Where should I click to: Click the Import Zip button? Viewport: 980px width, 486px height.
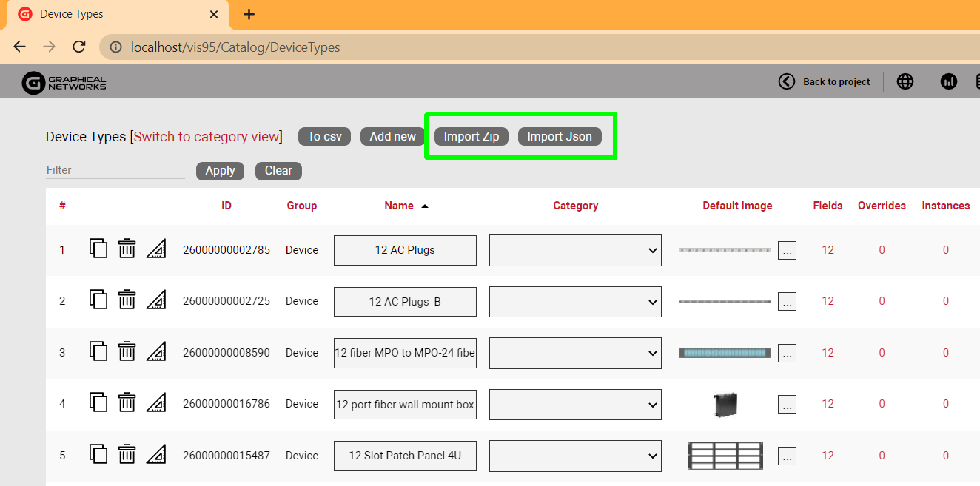click(471, 136)
